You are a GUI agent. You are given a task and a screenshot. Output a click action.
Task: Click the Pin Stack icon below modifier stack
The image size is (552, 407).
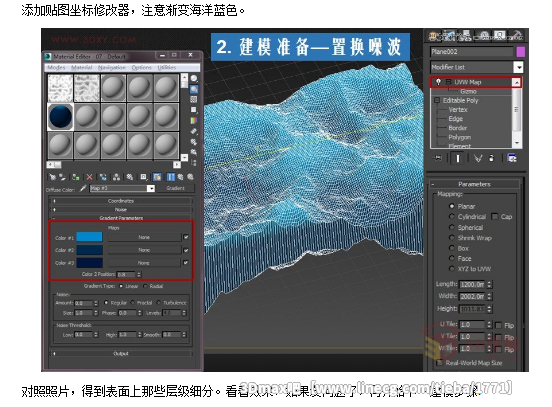click(438, 158)
